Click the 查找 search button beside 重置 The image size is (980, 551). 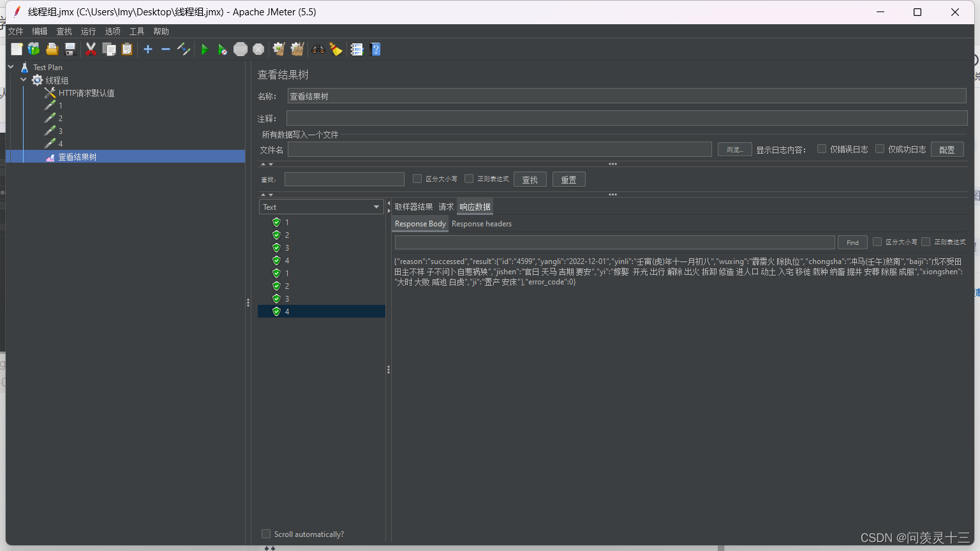click(x=530, y=179)
